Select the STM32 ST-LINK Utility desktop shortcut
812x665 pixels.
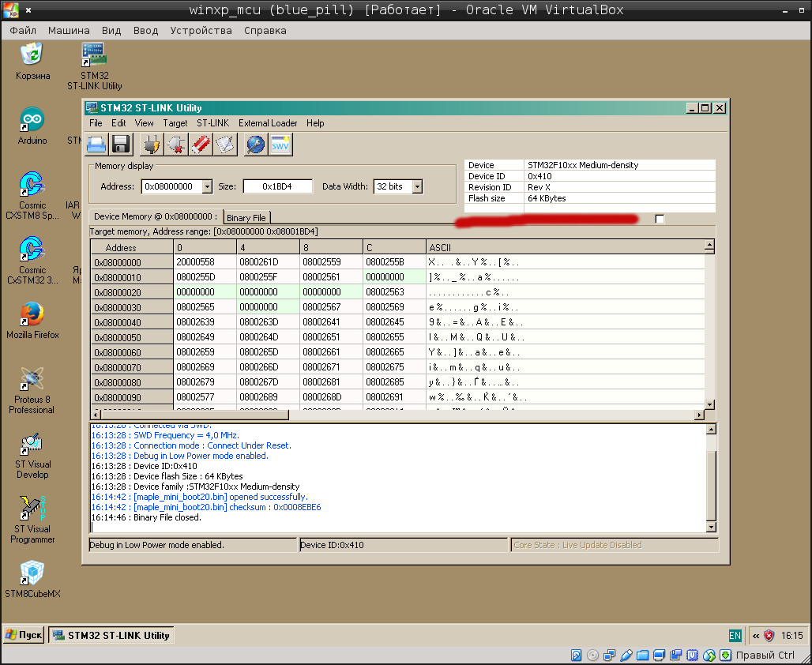tap(94, 66)
